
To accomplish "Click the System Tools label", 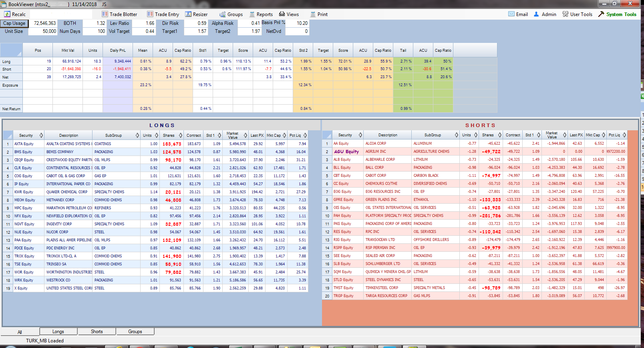I will click(x=621, y=14).
